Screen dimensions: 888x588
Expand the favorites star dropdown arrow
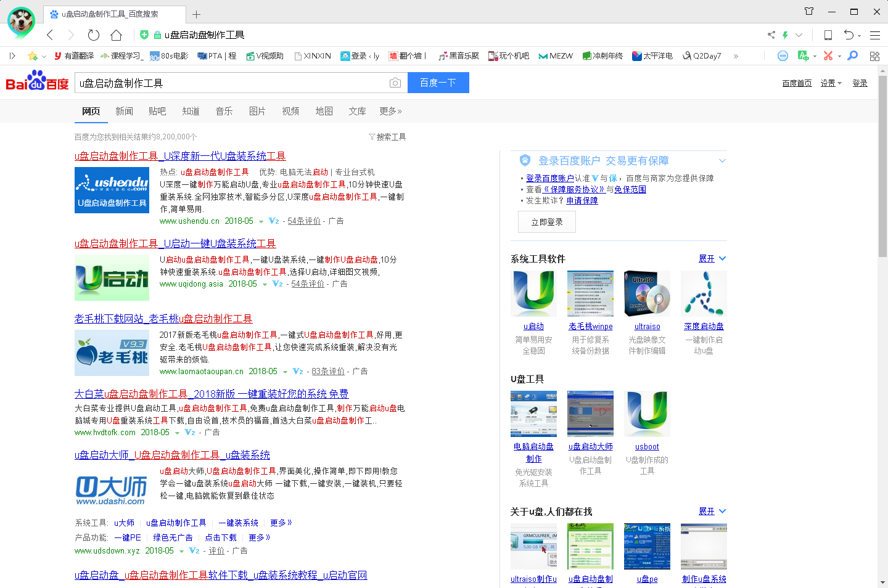pos(44,57)
